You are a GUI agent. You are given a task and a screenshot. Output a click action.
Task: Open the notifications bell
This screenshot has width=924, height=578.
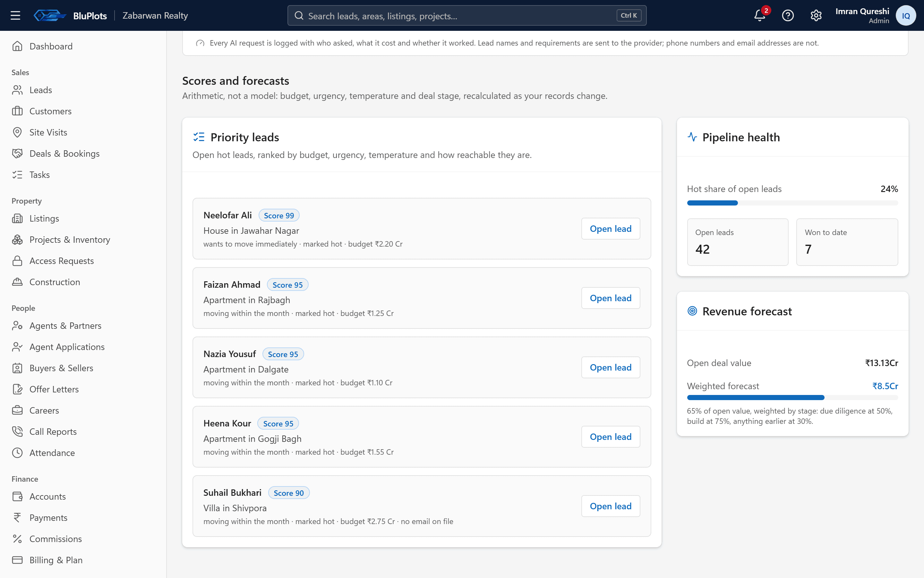point(760,15)
